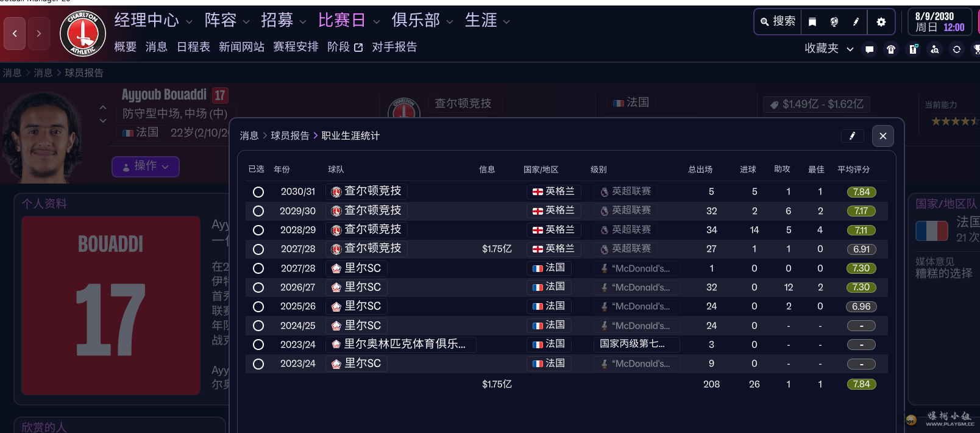Switch to 对手报告 opponent report tab

(x=394, y=47)
